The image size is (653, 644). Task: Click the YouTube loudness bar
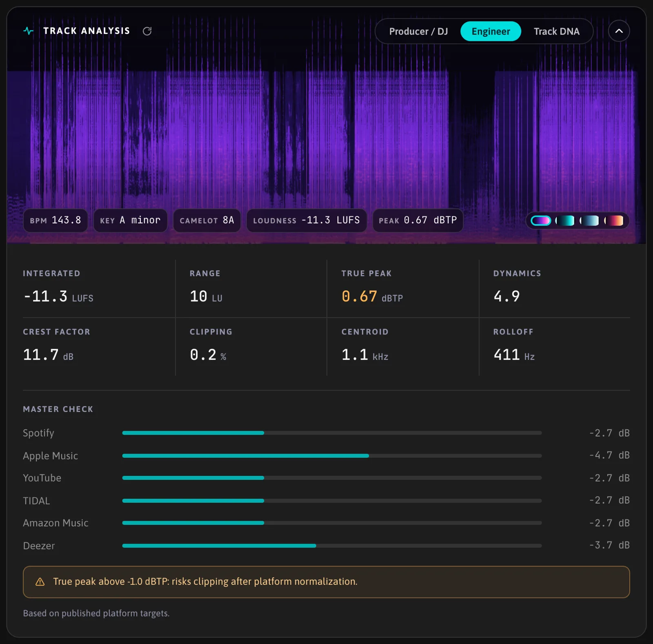click(332, 478)
